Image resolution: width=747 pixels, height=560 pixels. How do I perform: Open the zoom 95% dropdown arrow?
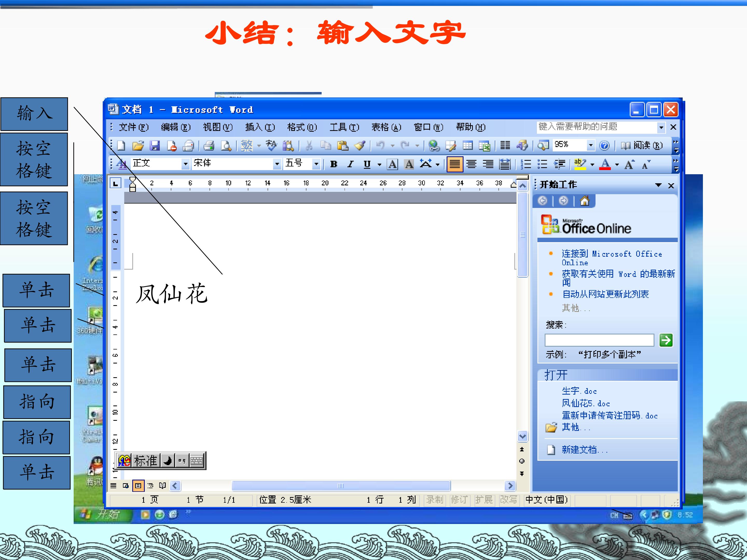[590, 145]
